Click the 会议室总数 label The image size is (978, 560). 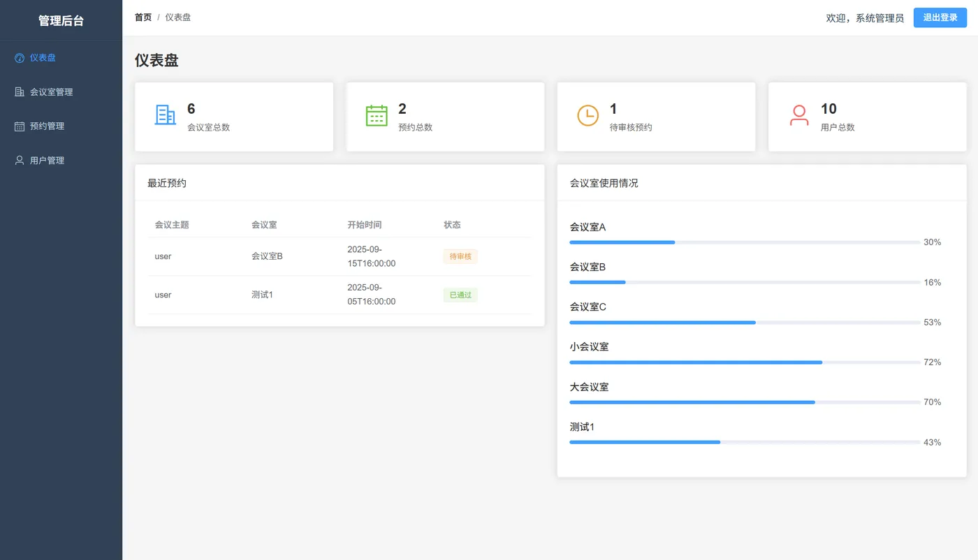(x=208, y=128)
